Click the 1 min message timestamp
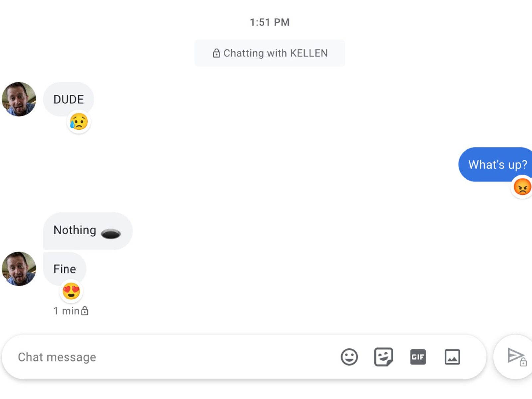Screen dimensions: 532x399 click(66, 311)
